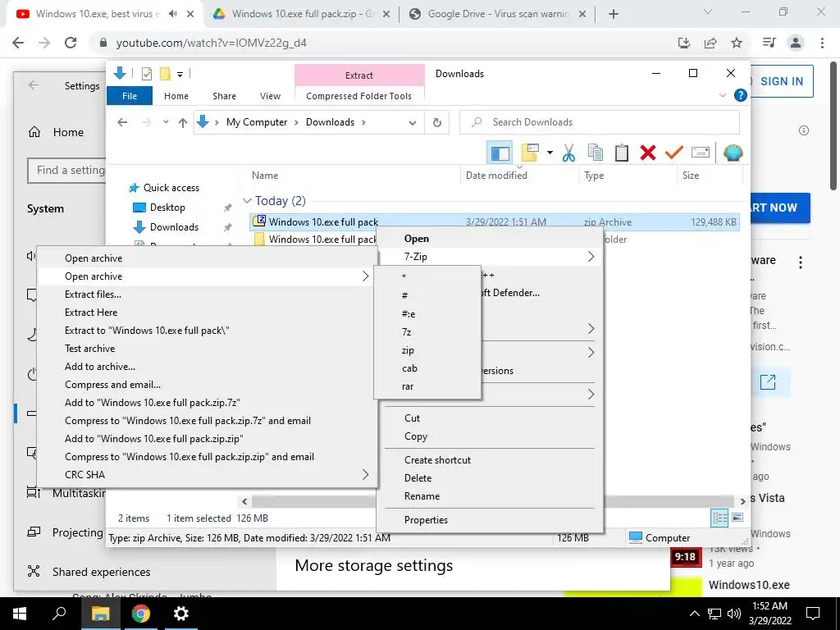The width and height of the screenshot is (840, 630).
Task: Open Chrome profile avatar icon
Action: click(x=796, y=43)
